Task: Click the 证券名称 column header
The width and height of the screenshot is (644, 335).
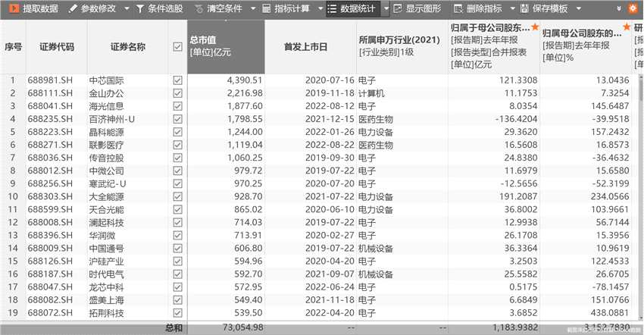Action: pyautogui.click(x=128, y=47)
